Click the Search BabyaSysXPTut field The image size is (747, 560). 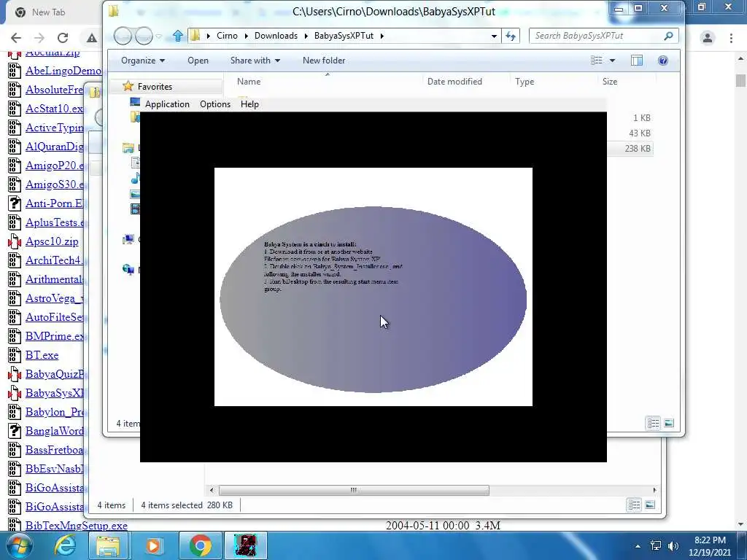click(x=595, y=36)
